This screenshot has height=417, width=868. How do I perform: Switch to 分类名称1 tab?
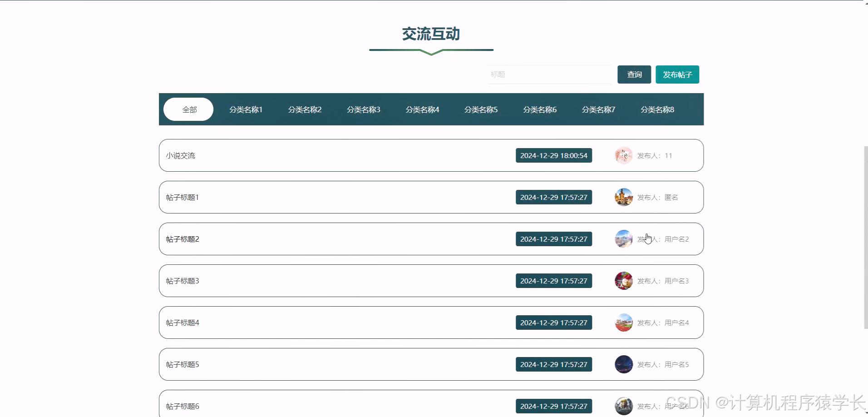tap(246, 109)
